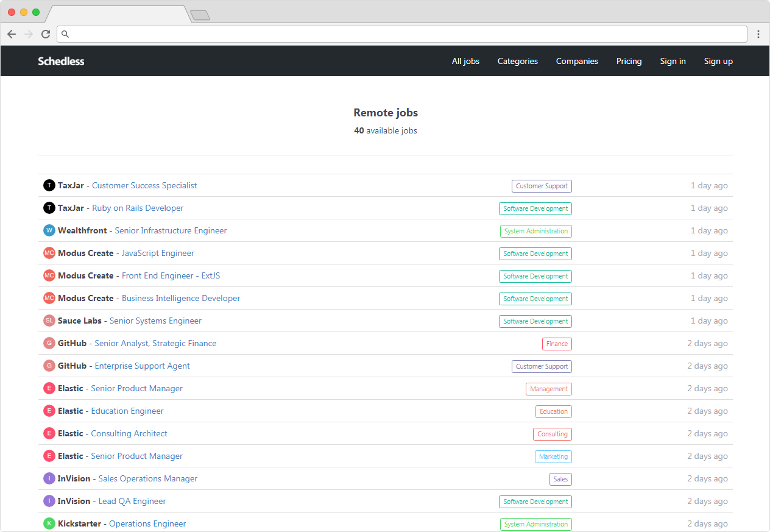Click Software Development tag on Lead QA Engineer row
Image resolution: width=770 pixels, height=532 pixels.
pyautogui.click(x=535, y=502)
